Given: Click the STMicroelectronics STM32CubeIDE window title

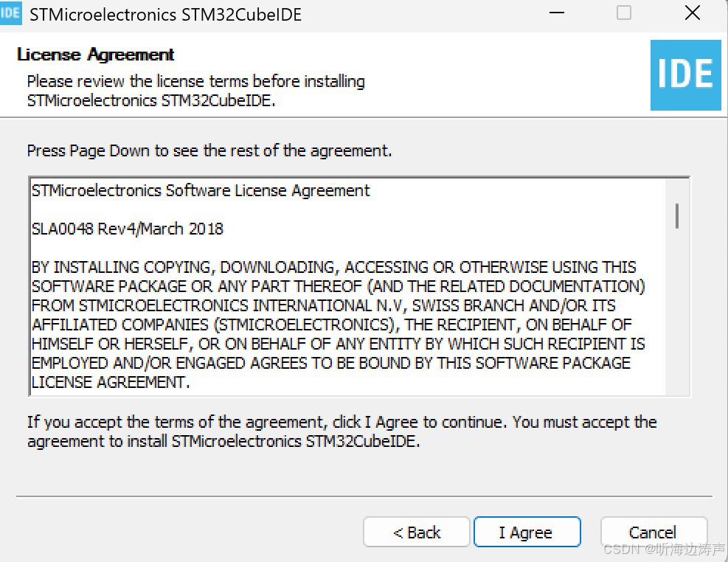Looking at the screenshot, I should [x=166, y=15].
